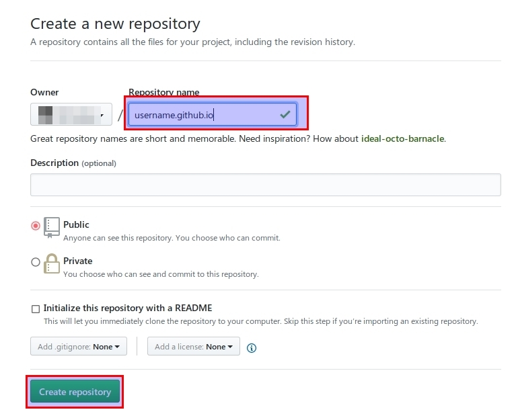Click the padlock icon beside Private
Image resolution: width=516 pixels, height=420 pixels.
[x=52, y=263]
